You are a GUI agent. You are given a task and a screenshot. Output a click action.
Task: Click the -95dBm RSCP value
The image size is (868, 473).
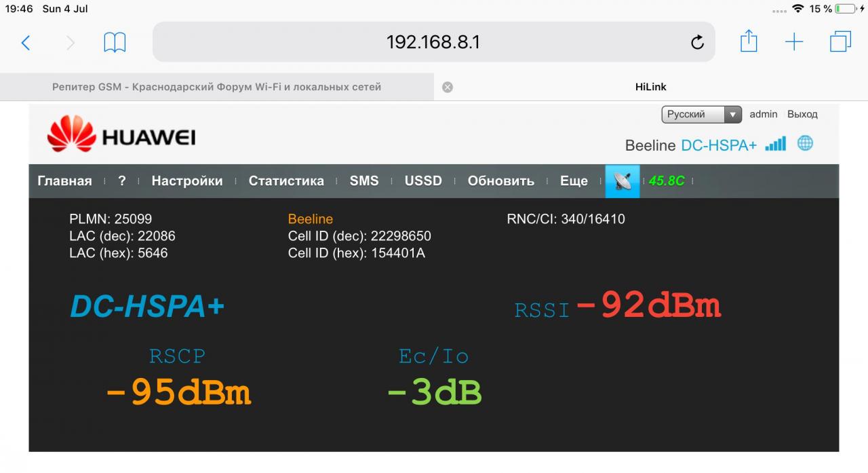178,392
